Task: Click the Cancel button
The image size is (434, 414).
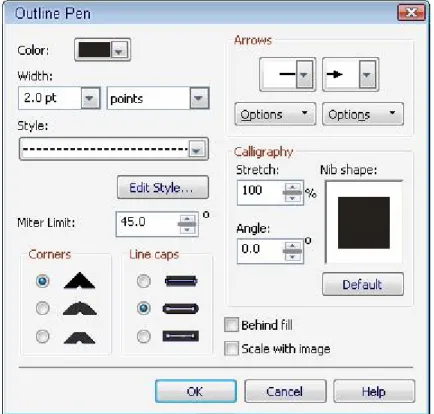Action: [x=285, y=391]
